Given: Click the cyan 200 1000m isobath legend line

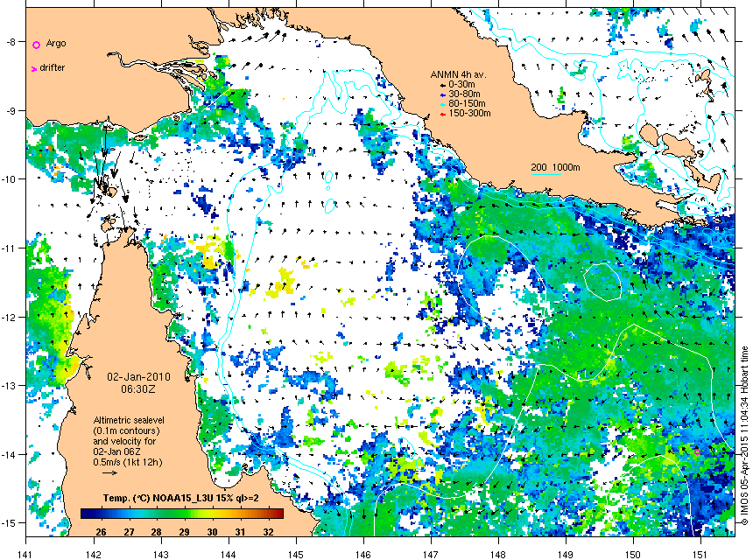Looking at the screenshot, I should point(546,174).
